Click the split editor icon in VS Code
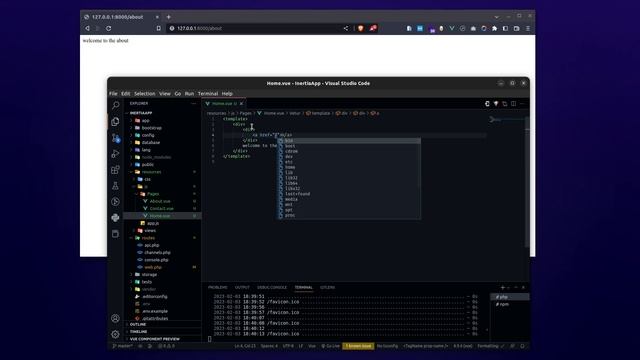The width and height of the screenshot is (640, 360). [513, 104]
